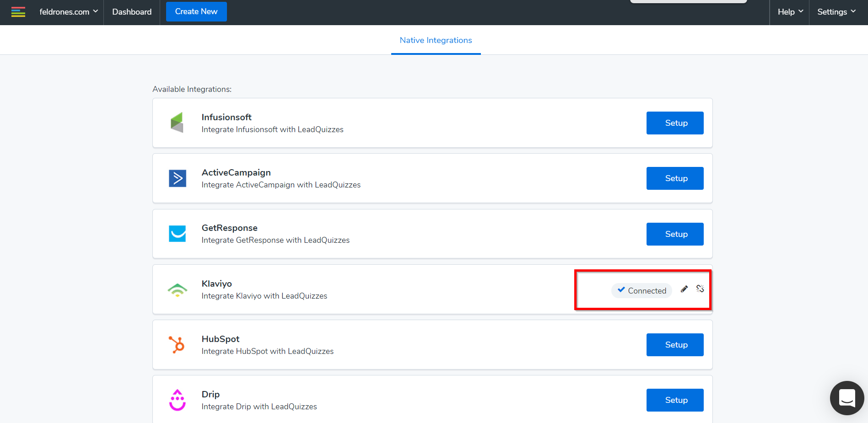Click the Klaviyo Connected status badge
Viewport: 868px width, 423px height.
point(642,290)
